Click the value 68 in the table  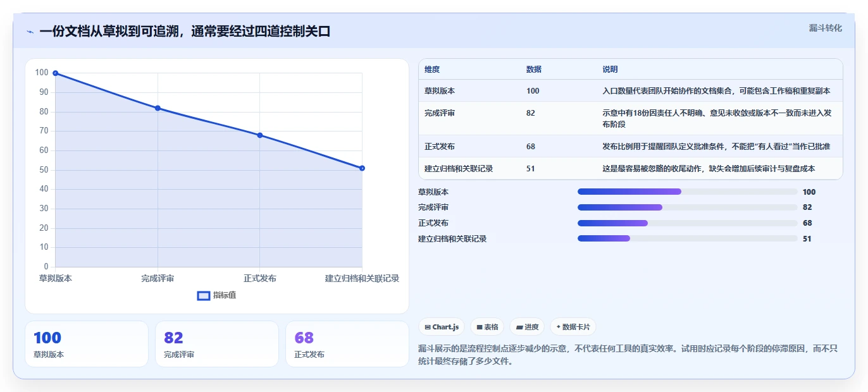pyautogui.click(x=531, y=147)
